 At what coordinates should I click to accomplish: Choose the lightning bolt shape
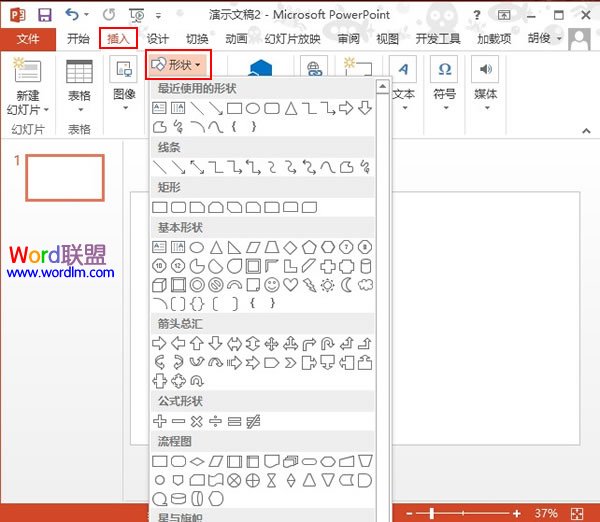click(309, 285)
